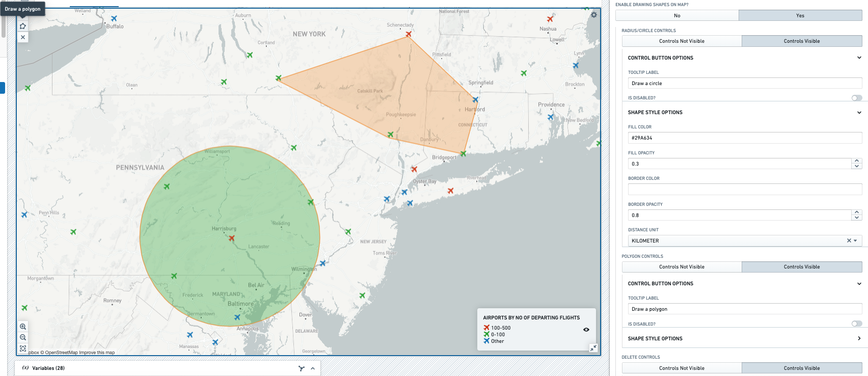Edit the Draw a polygon tooltip label field
868x376 pixels.
pos(745,309)
